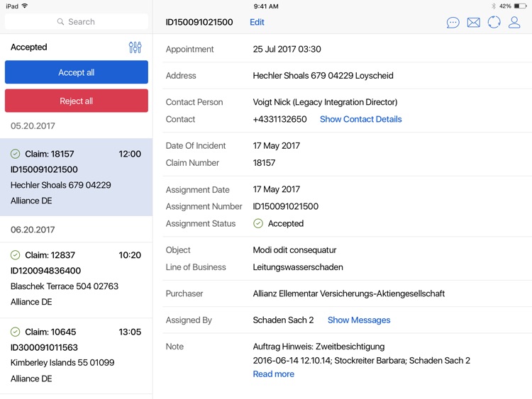Click the checkmark icon on claim 18157
Image resolution: width=532 pixels, height=399 pixels.
16,154
